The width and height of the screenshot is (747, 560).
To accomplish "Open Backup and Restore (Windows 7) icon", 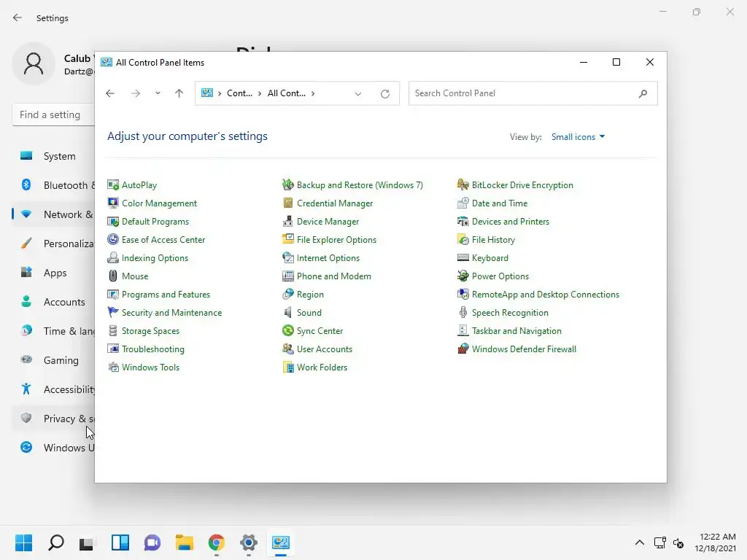I will pos(287,184).
